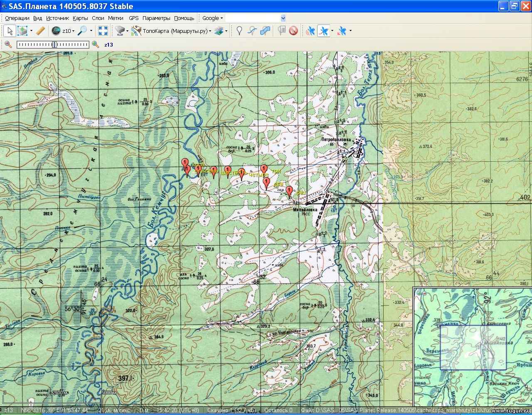Click the red marker labeled три
The width and height of the screenshot is (532, 415).
click(x=264, y=170)
